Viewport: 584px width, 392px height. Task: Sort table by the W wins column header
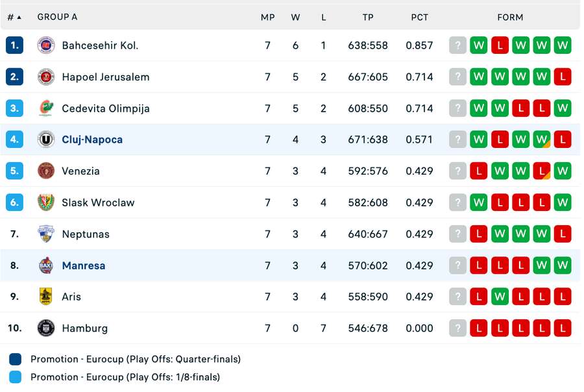pyautogui.click(x=296, y=17)
